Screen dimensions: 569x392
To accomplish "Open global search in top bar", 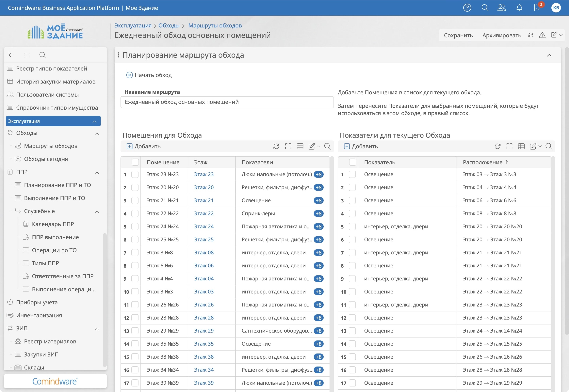I will (485, 8).
